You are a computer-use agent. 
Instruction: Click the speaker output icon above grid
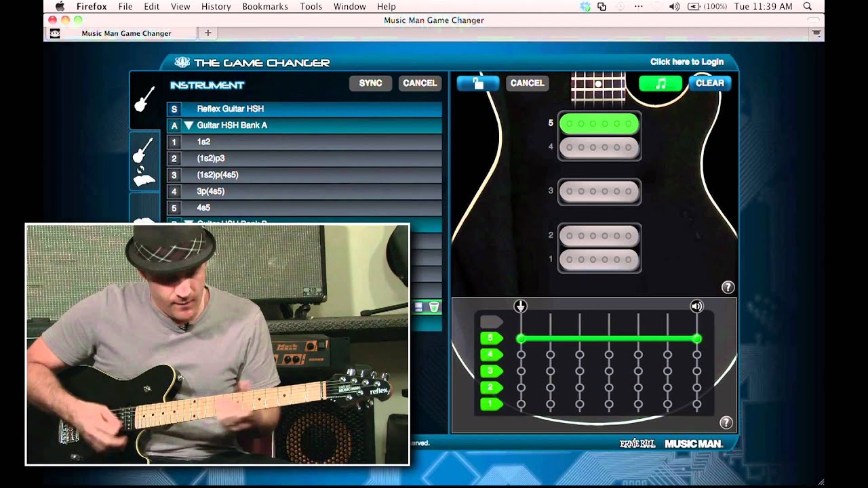[696, 306]
